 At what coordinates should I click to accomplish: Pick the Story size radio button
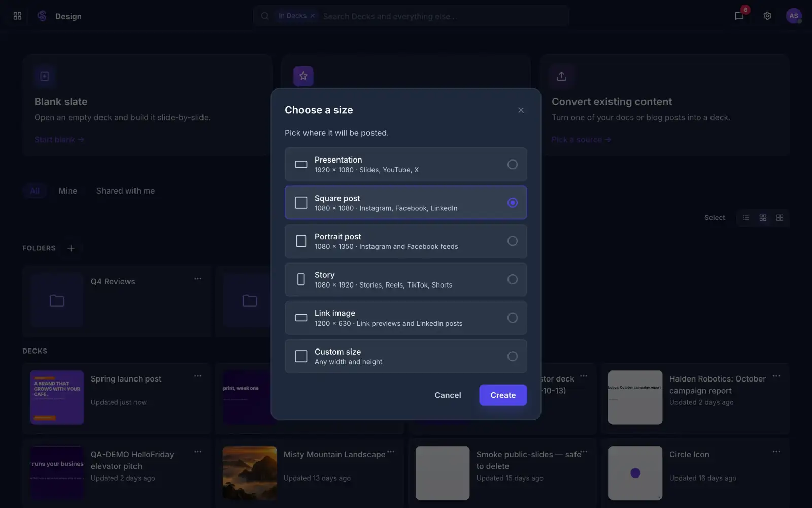[x=513, y=279]
